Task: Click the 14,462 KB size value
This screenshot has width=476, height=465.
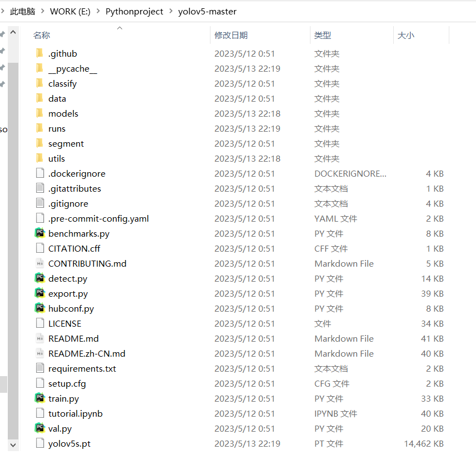Action: 423,443
